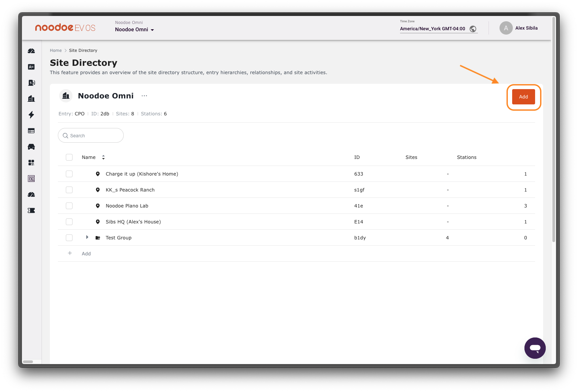This screenshot has width=578, height=392.
Task: Sort the table by Name column
Action: [103, 157]
